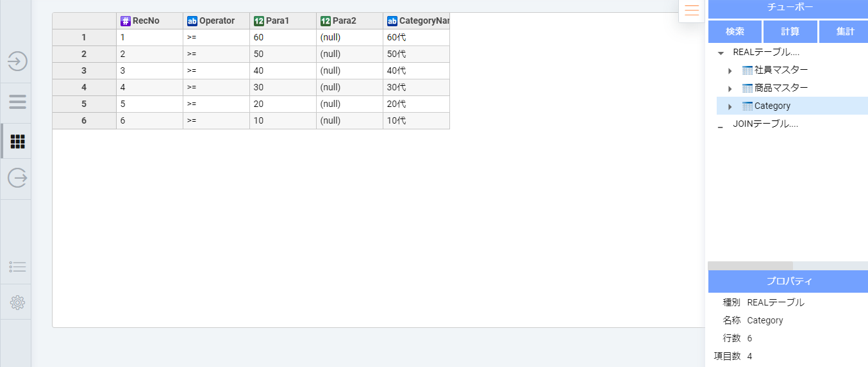Screen dimensions: 868x367
Task: Click the export arrow-out-circle sidebar icon
Action: coord(17,177)
